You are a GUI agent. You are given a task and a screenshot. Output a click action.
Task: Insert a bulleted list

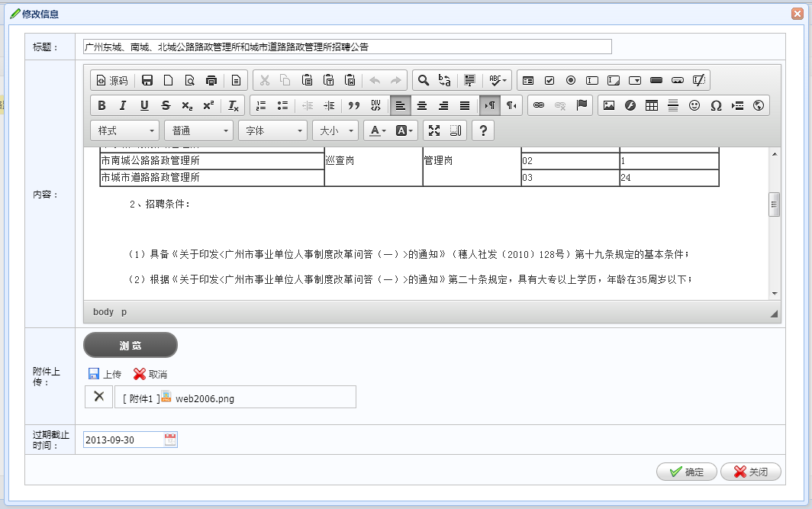tap(282, 105)
